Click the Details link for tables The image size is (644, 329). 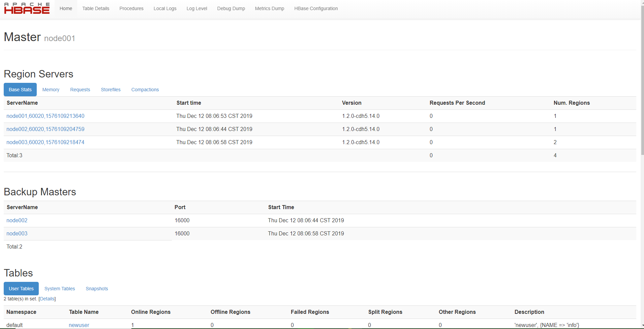point(47,299)
